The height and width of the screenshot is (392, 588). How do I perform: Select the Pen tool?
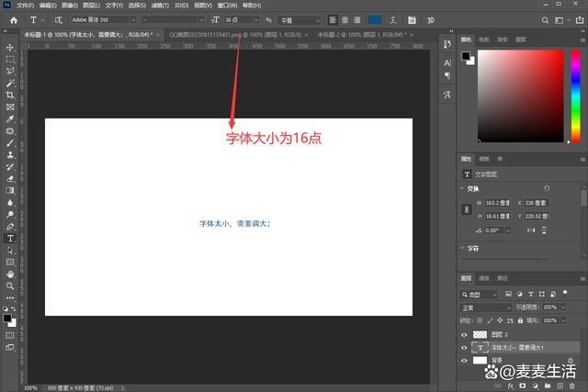pyautogui.click(x=10, y=227)
